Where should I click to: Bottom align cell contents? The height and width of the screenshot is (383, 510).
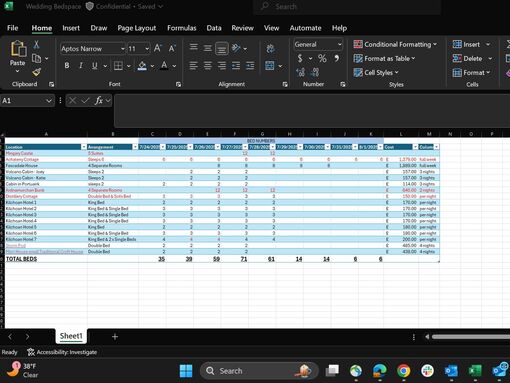tap(222, 49)
